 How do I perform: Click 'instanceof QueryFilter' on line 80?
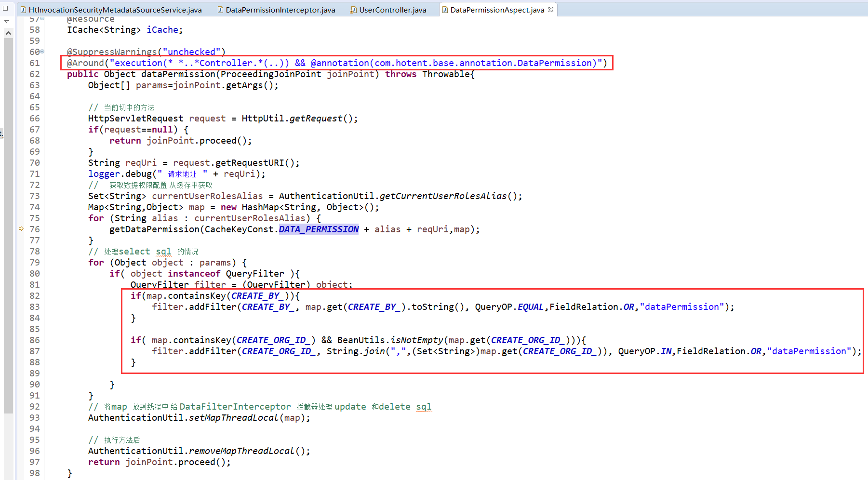(226, 273)
